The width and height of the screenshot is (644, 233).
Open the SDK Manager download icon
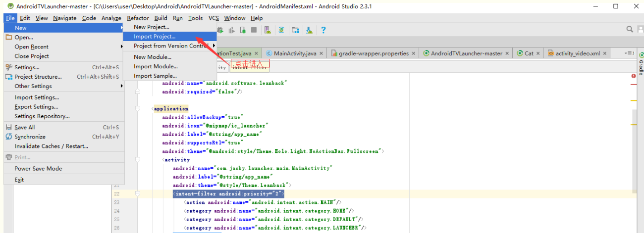310,30
